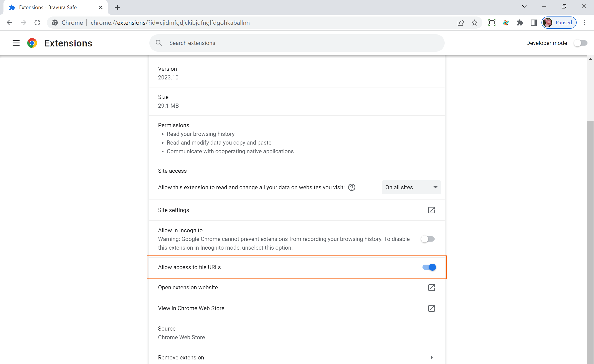The height and width of the screenshot is (364, 594).
Task: Click inside the Search extensions field
Action: (265, 43)
